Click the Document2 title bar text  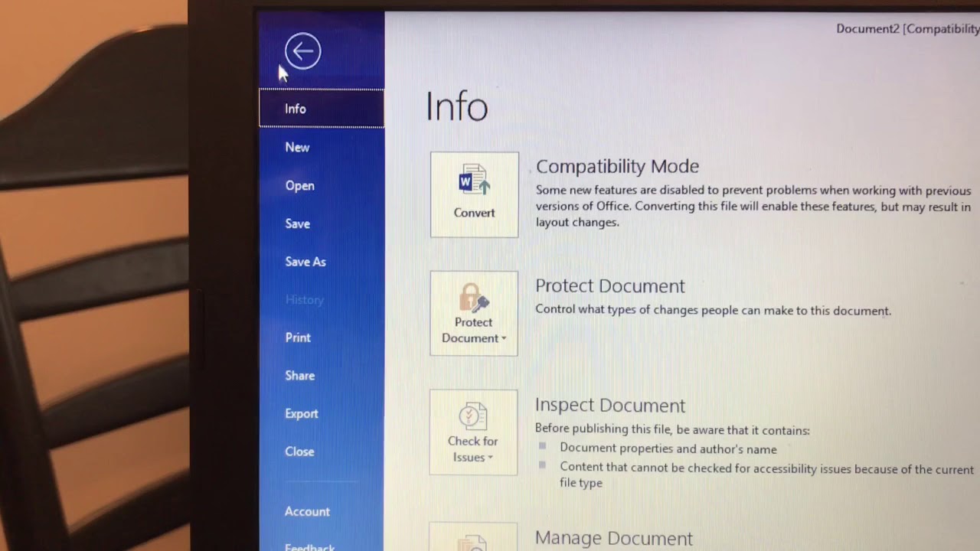tap(907, 29)
